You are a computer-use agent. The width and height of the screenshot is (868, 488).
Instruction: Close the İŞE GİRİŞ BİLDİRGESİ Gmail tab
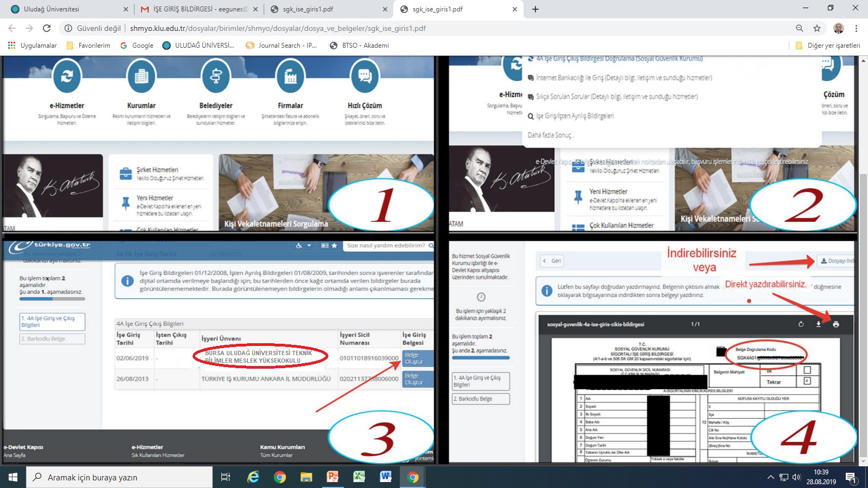256,9
